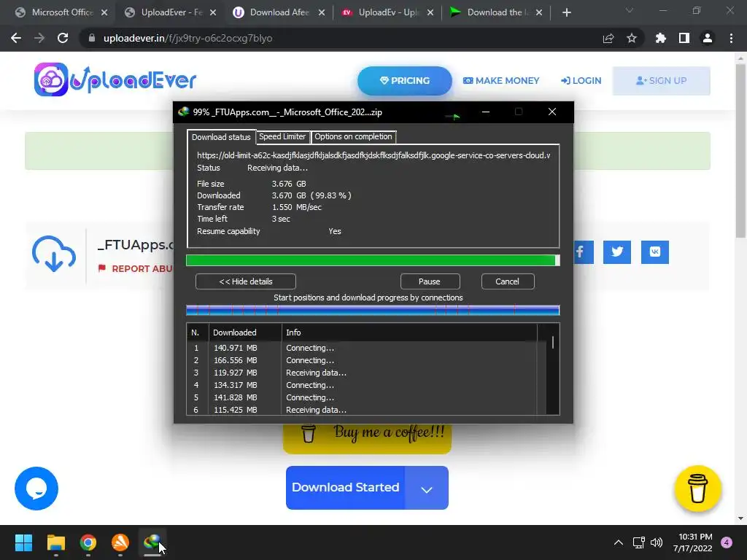The height and width of the screenshot is (560, 747).
Task: Open a new browser tab
Action: (566, 12)
